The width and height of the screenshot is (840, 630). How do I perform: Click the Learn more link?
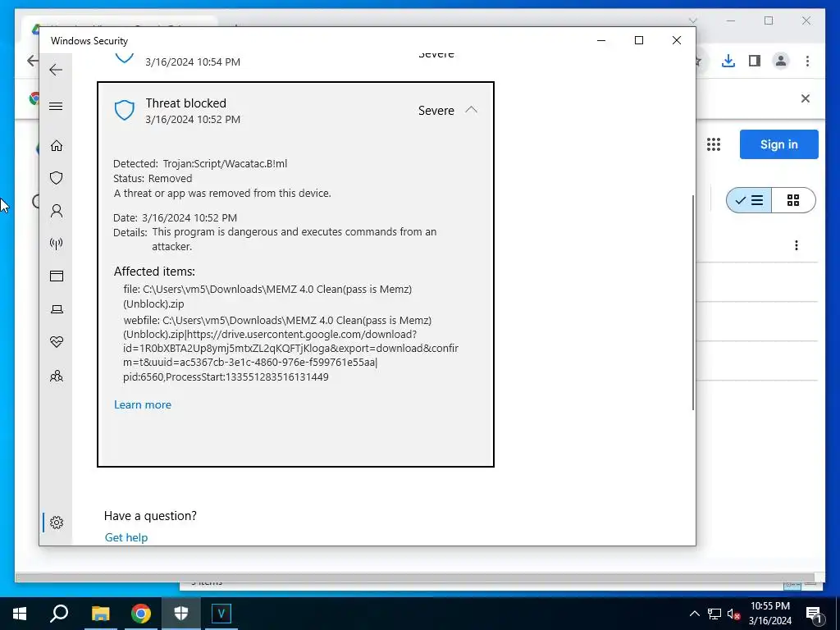[x=143, y=405]
